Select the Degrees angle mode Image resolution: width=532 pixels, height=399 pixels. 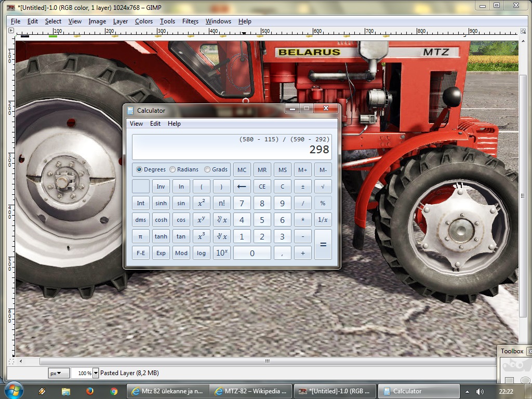click(x=139, y=169)
